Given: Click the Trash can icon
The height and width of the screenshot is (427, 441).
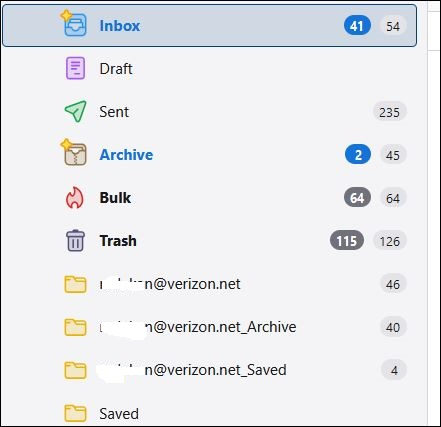Looking at the screenshot, I should (x=75, y=240).
